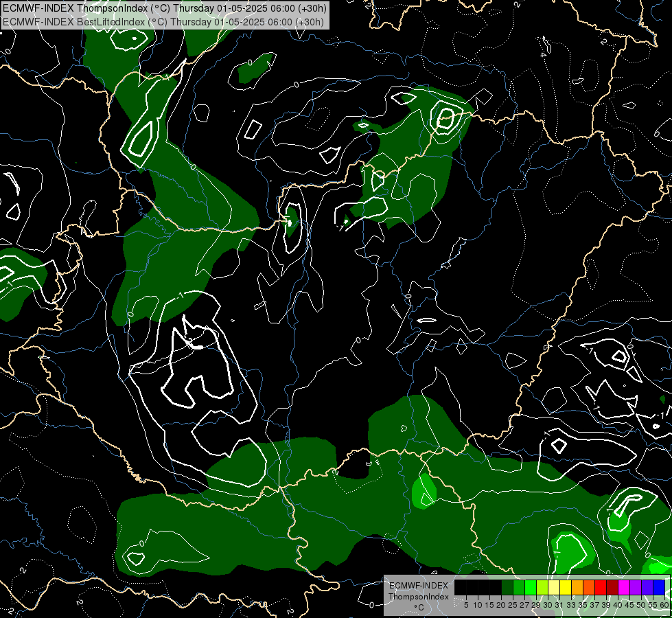672x618 pixels.
Task: Select the dark red 39–40 legend swatch
Action: [x=613, y=587]
